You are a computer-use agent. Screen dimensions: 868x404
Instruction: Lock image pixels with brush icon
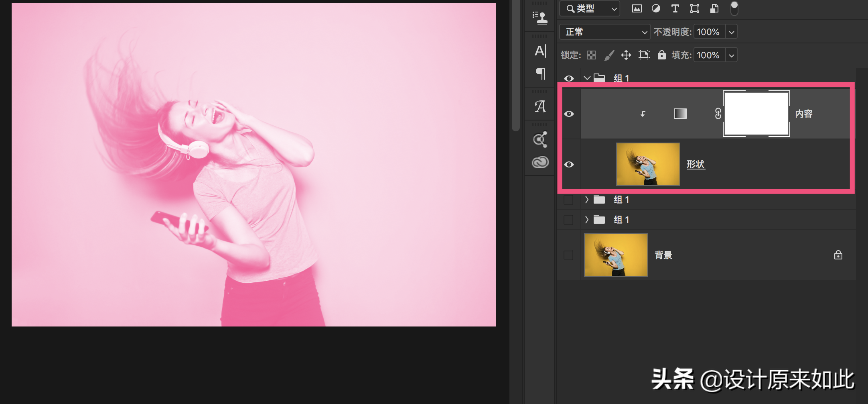tap(609, 55)
